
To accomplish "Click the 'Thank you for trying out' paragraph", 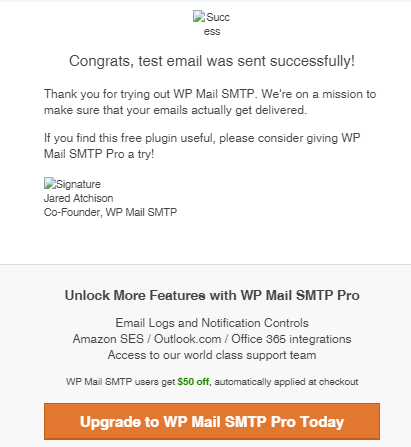I will 210,102.
